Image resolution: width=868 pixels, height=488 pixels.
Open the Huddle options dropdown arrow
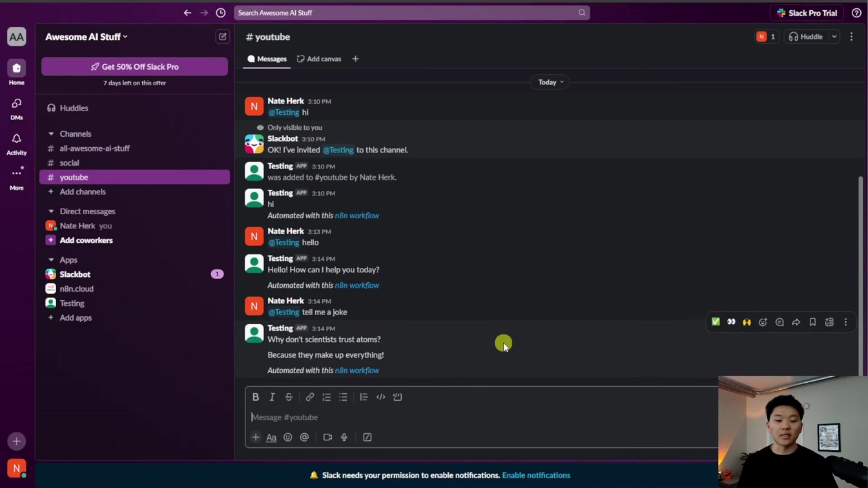(x=834, y=37)
